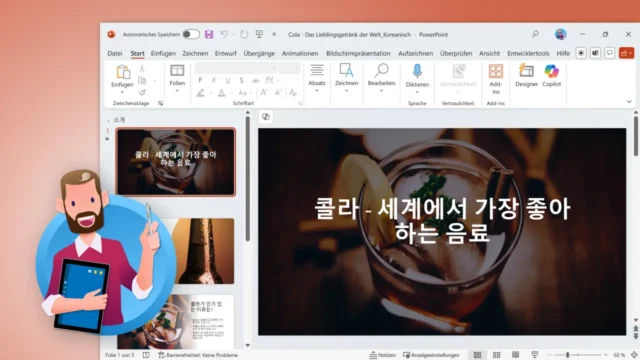Viewport: 640px width, 360px height.
Task: Open the Animationen tab
Action: point(300,53)
